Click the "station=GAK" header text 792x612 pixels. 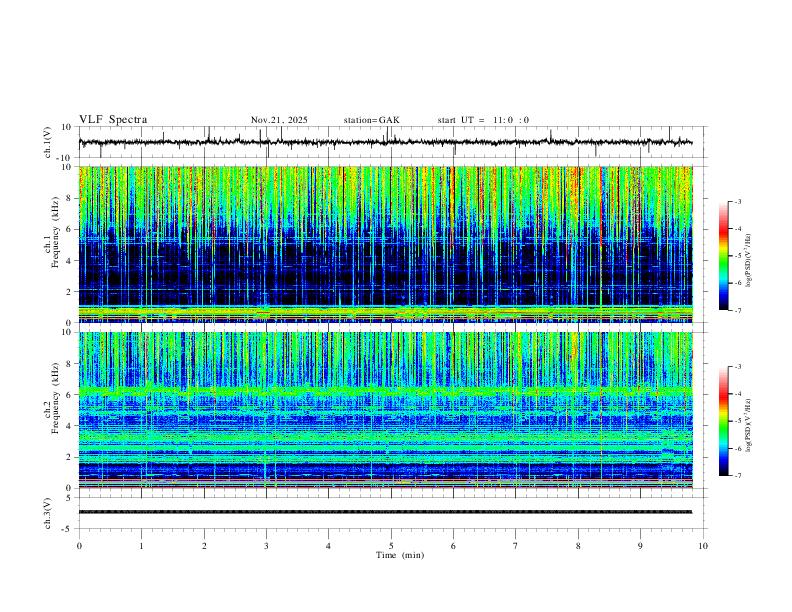pos(372,120)
